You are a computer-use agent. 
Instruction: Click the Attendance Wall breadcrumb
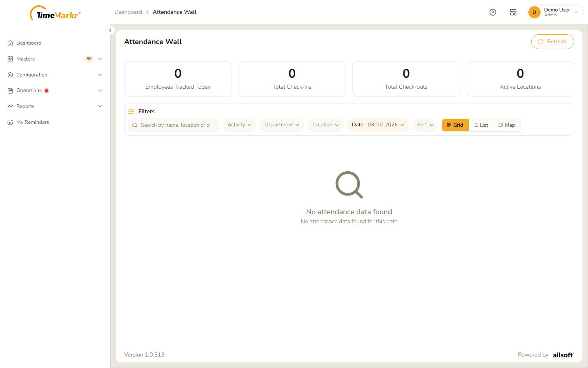174,12
